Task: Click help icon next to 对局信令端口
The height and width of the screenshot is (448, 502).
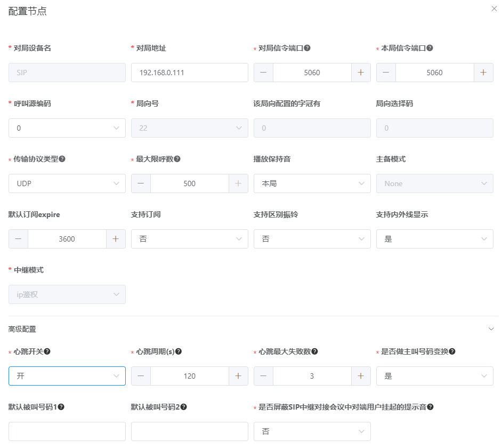Action: coord(307,48)
